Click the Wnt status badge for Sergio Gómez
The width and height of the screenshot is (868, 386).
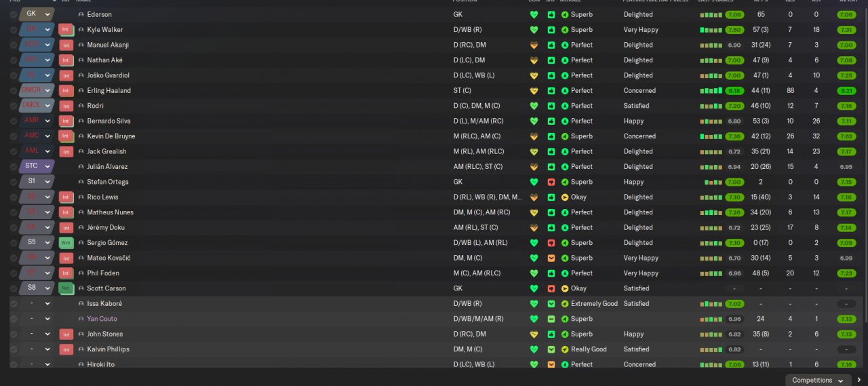point(65,243)
